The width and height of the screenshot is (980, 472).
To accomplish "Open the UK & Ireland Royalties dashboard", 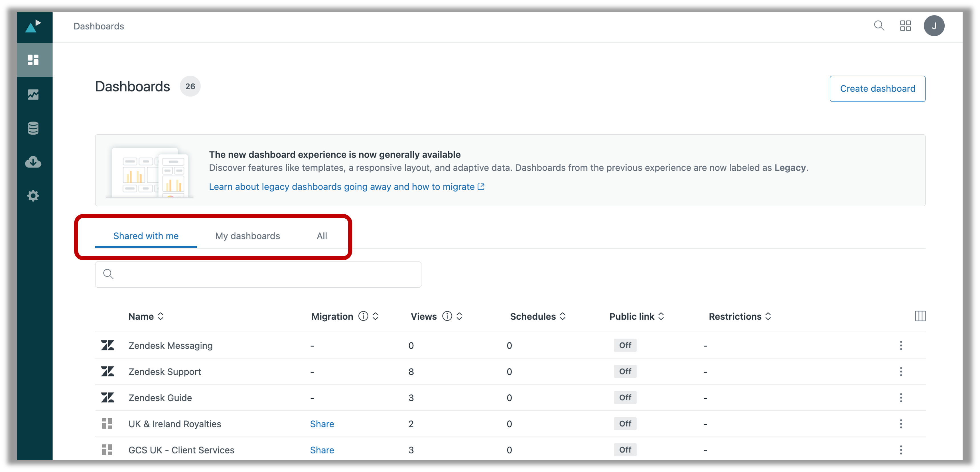I will pyautogui.click(x=175, y=424).
